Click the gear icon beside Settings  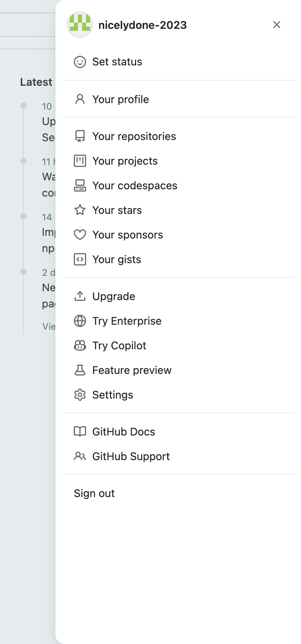point(80,395)
